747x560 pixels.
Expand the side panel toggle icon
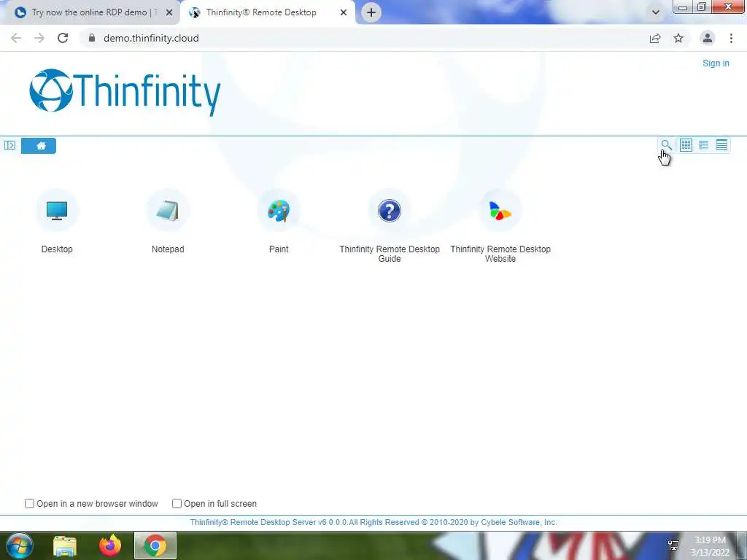tap(9, 145)
